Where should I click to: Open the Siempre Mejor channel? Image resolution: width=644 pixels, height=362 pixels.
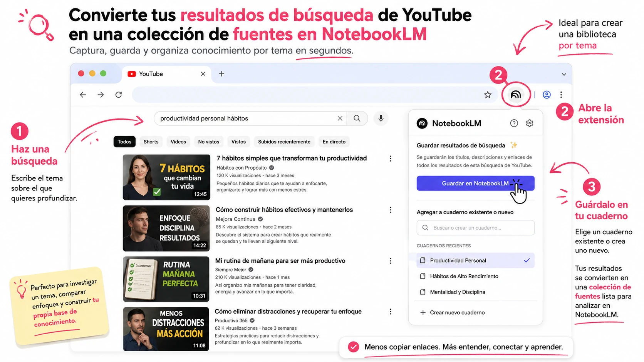point(230,270)
